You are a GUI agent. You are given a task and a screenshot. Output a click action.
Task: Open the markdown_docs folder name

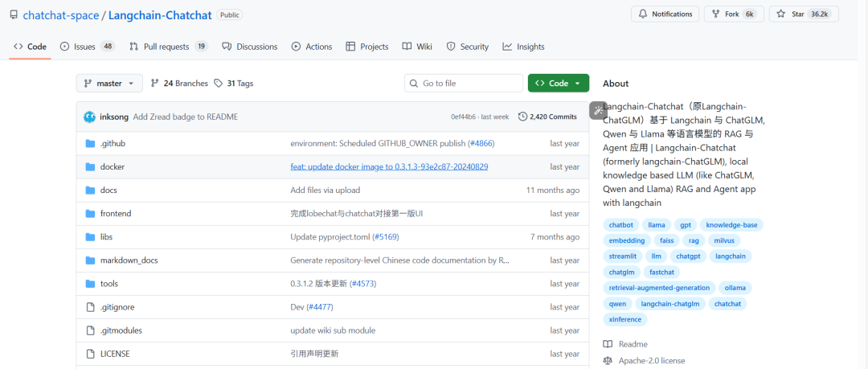click(129, 260)
